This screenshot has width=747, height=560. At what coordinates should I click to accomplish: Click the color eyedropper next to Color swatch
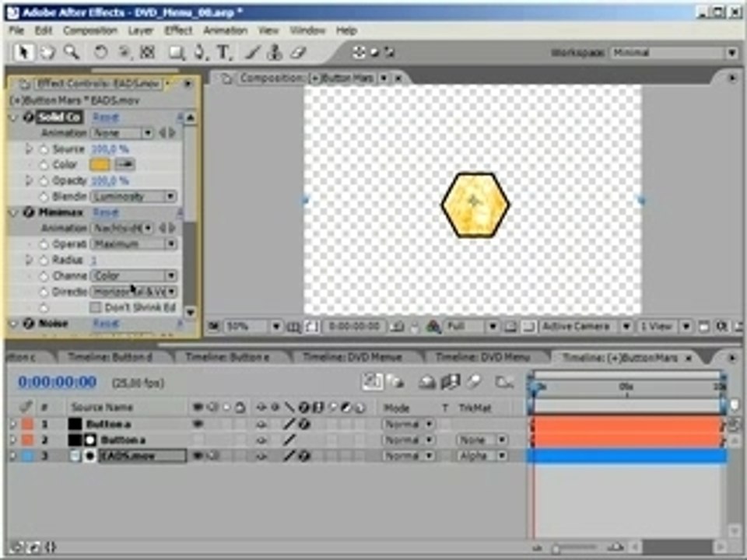124,164
